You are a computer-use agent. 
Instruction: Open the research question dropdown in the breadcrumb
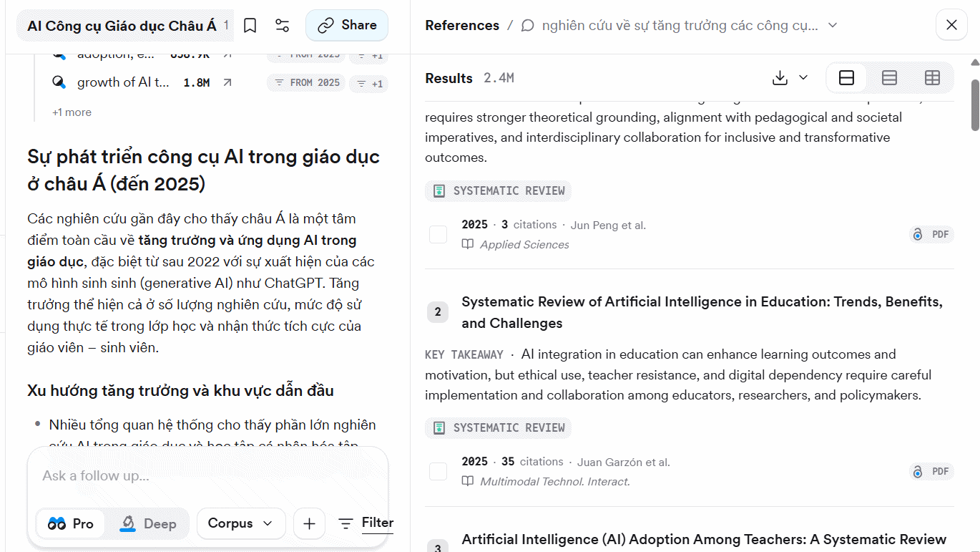click(x=831, y=25)
